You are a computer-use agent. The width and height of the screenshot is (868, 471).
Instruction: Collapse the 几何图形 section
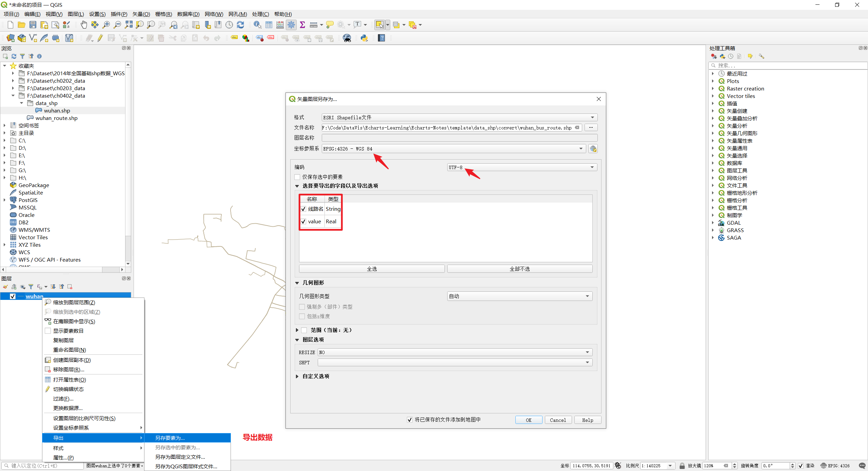[x=297, y=283]
